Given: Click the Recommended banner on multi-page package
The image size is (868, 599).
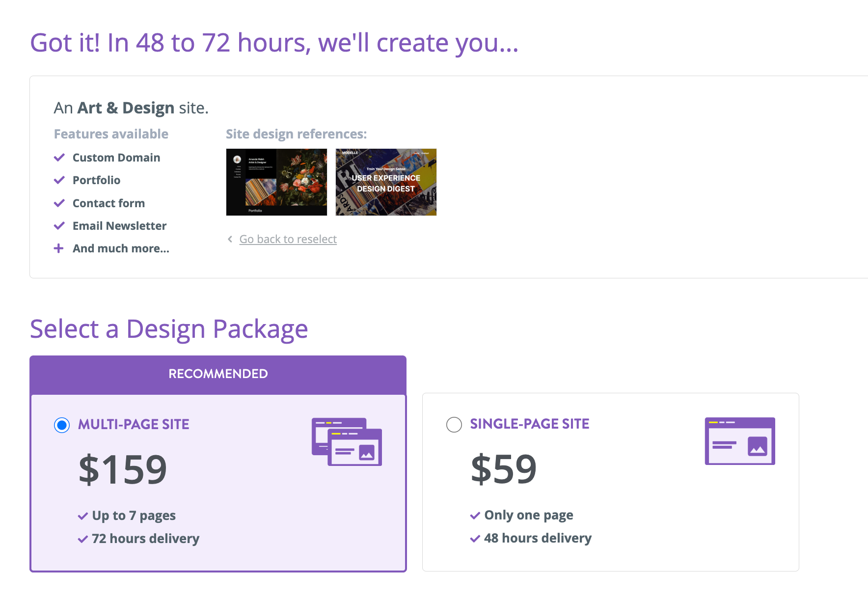Looking at the screenshot, I should pyautogui.click(x=218, y=374).
